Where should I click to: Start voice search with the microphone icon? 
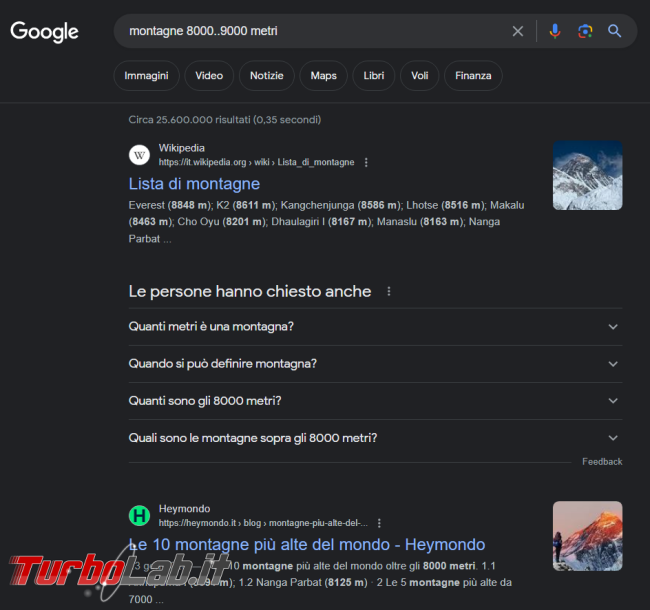tap(555, 31)
